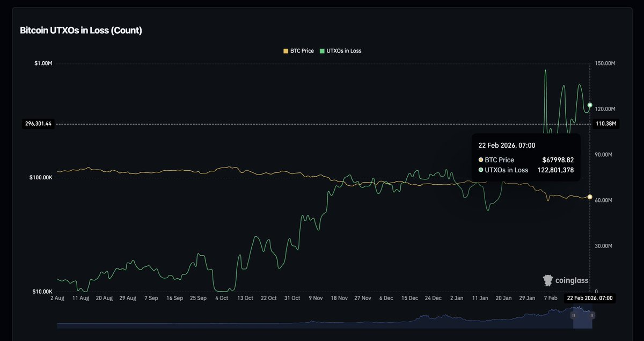
Task: Click the yellow dot beside BTC Price in tooltip
Action: (x=480, y=160)
